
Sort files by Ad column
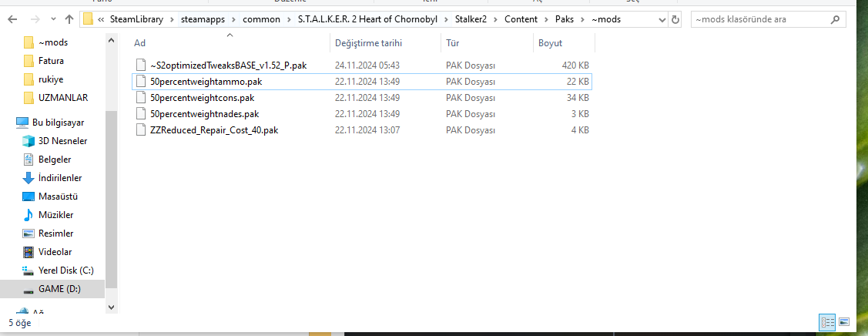pos(230,42)
